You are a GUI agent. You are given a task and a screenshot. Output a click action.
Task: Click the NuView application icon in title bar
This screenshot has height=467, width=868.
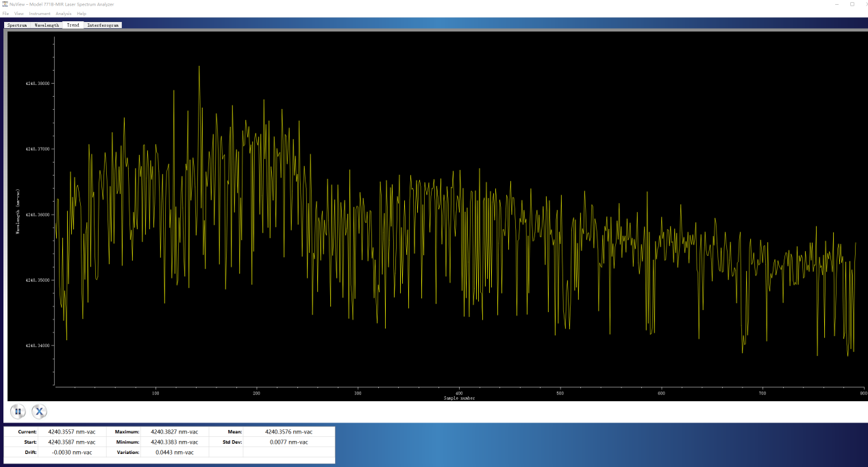(x=5, y=4)
